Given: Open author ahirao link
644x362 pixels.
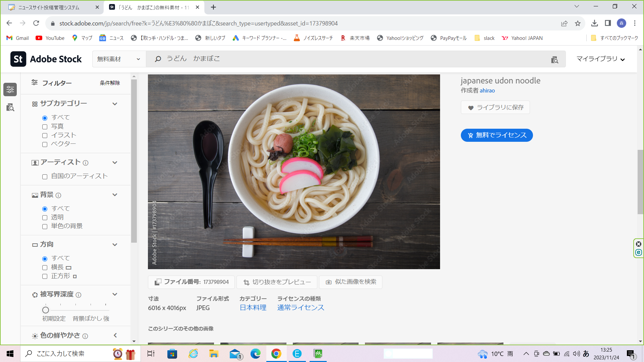Looking at the screenshot, I should coord(487,90).
